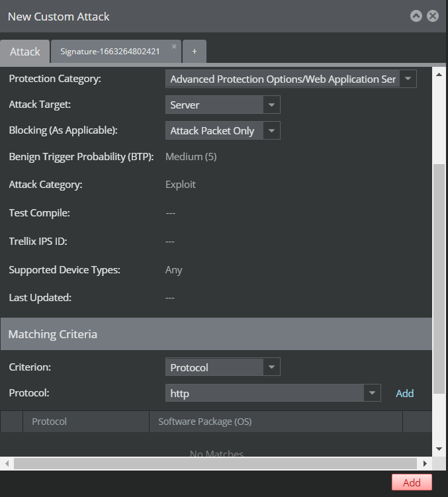Screen dimensions: 448x497
Task: Click the Last Updated label
Action: (x=40, y=298)
